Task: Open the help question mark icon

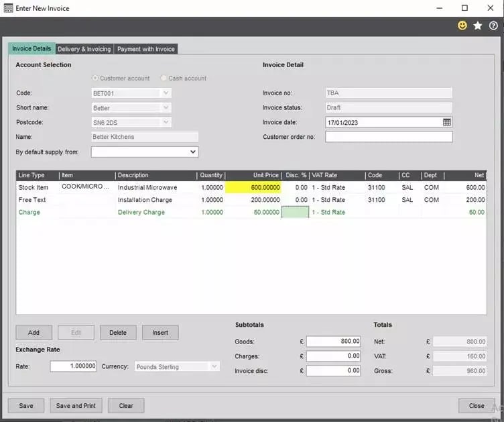Action: pyautogui.click(x=493, y=25)
